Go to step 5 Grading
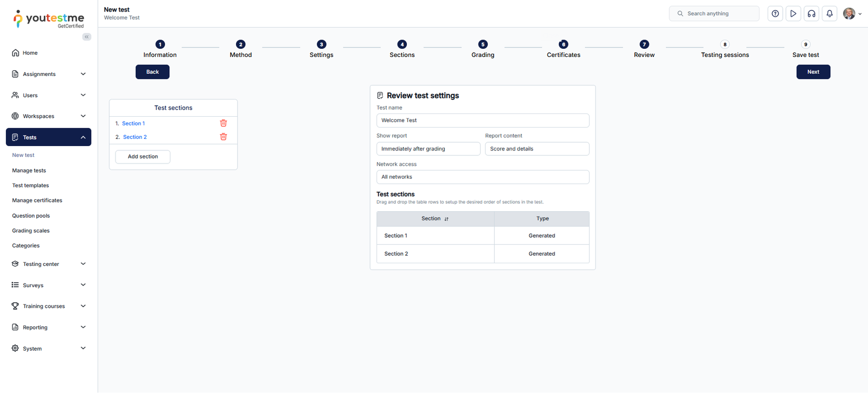The height and width of the screenshot is (393, 868). 483,49
